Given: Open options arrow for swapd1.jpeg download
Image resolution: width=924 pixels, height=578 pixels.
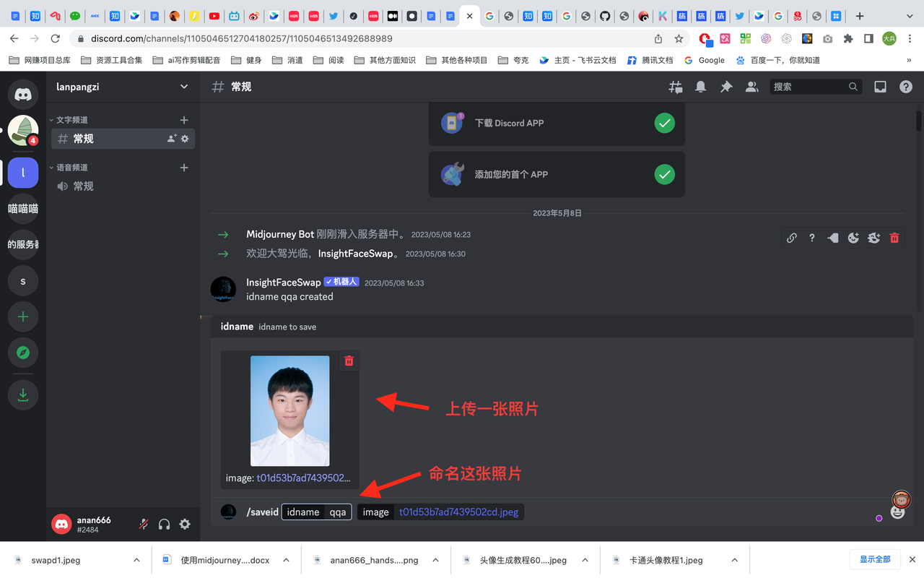Looking at the screenshot, I should (x=136, y=560).
